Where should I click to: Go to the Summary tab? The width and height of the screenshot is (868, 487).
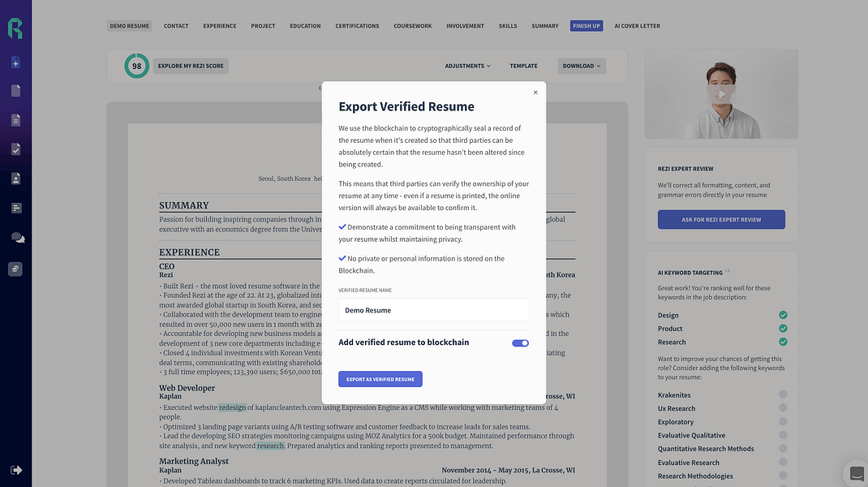pyautogui.click(x=544, y=26)
